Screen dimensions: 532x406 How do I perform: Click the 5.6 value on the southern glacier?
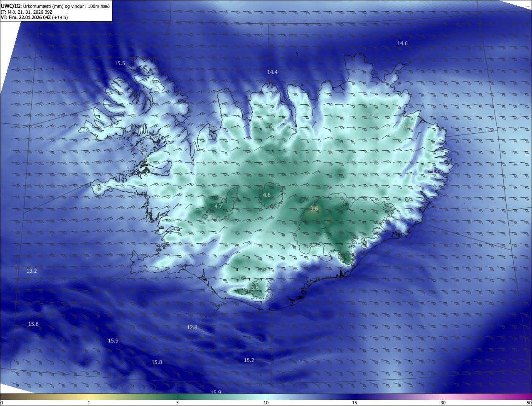[255, 288]
